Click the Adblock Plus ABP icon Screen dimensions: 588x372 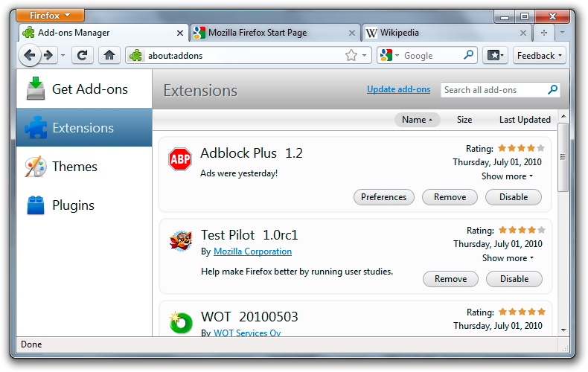click(180, 159)
